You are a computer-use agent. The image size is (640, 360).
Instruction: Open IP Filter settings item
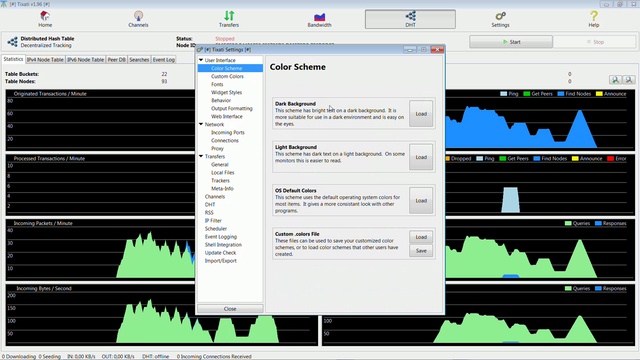point(213,221)
